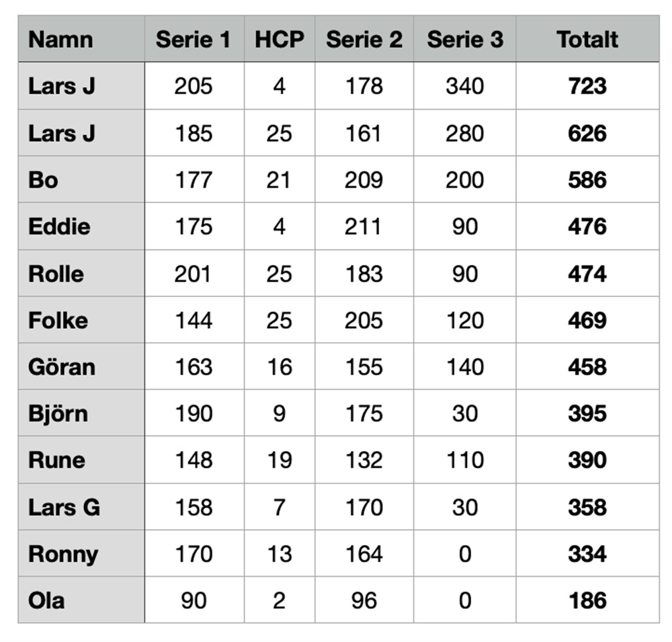Click the Bo name cell

pos(43,180)
